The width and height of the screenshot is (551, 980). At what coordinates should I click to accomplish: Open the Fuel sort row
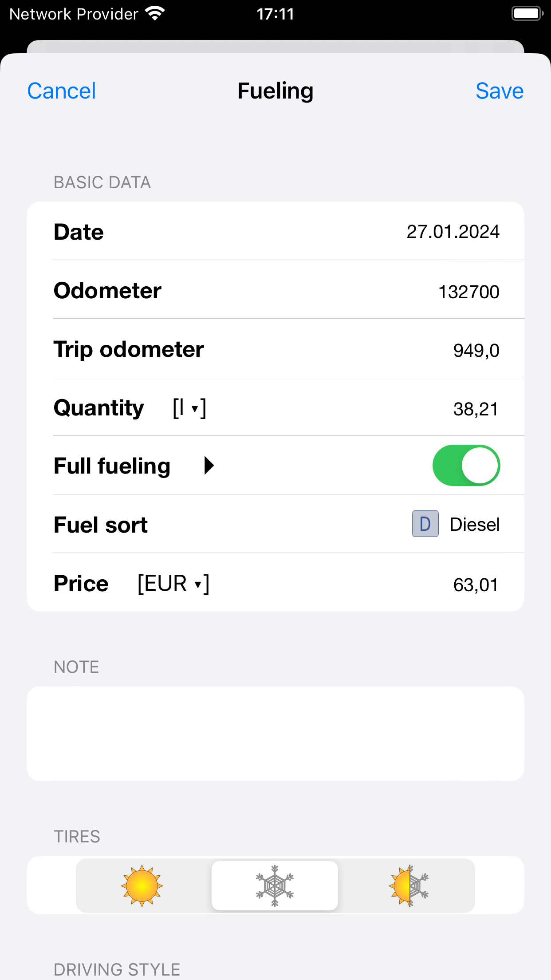click(x=275, y=524)
